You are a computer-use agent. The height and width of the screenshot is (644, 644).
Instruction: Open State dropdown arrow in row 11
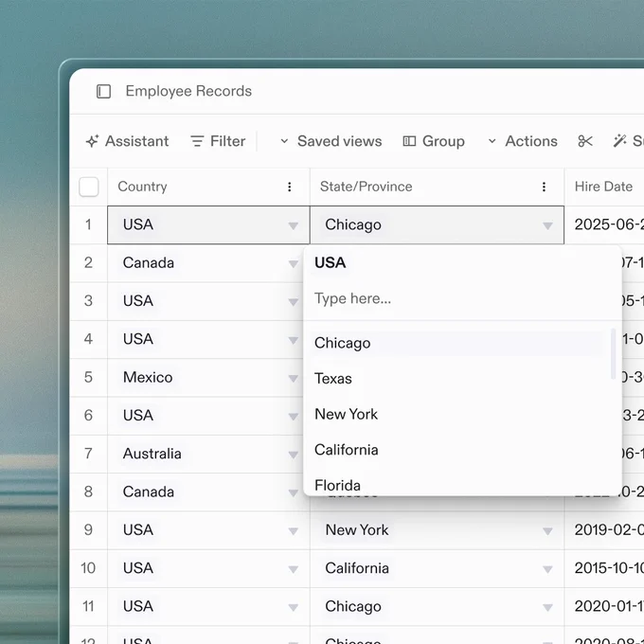point(547,607)
